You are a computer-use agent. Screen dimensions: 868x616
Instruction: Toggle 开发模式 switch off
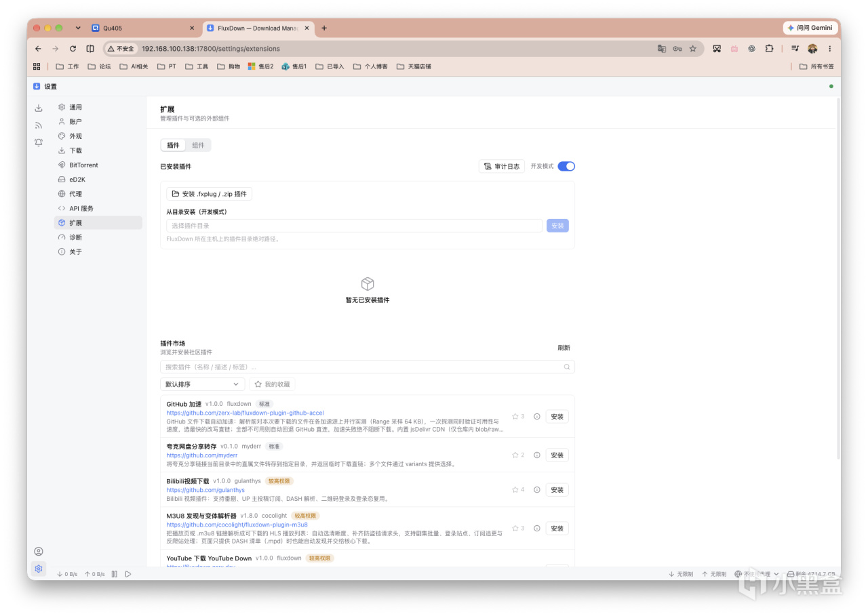[x=566, y=166]
